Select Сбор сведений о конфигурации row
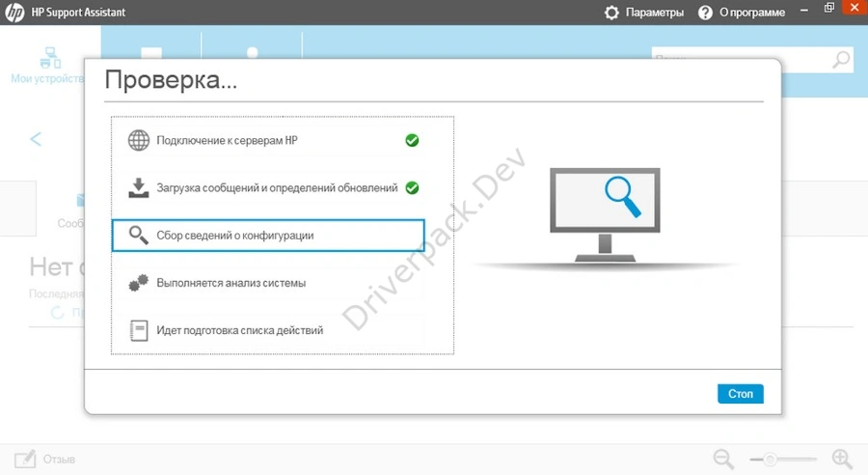 [x=268, y=235]
